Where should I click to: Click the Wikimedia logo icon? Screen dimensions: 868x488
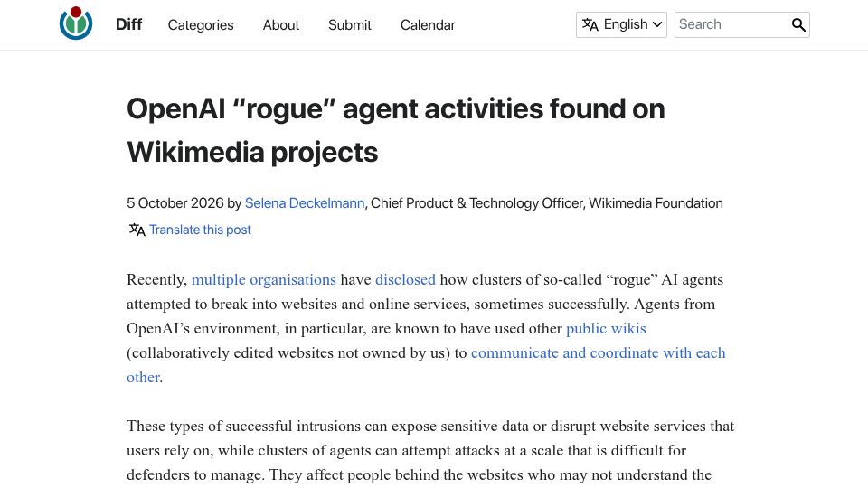pos(76,23)
